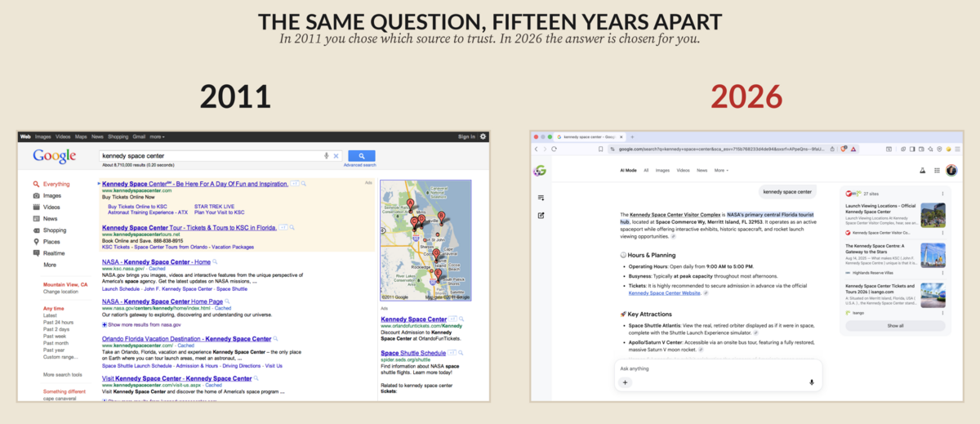Click the plus attach button in Ask anything box
Image resolution: width=980 pixels, height=424 pixels.
(x=626, y=382)
